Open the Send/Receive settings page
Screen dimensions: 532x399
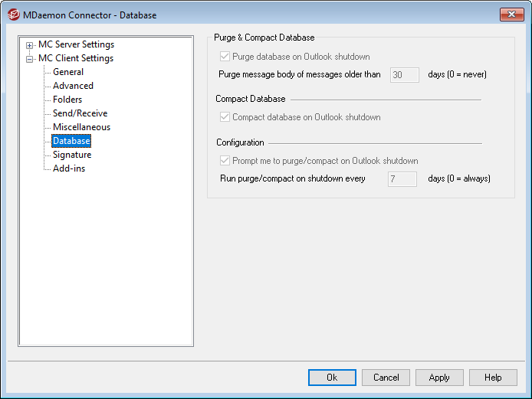[80, 113]
